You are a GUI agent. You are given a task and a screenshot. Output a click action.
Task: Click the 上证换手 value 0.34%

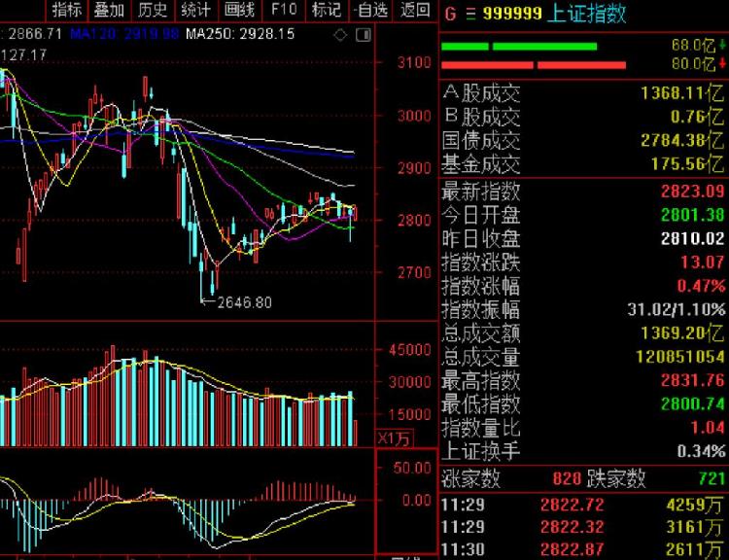(x=701, y=451)
